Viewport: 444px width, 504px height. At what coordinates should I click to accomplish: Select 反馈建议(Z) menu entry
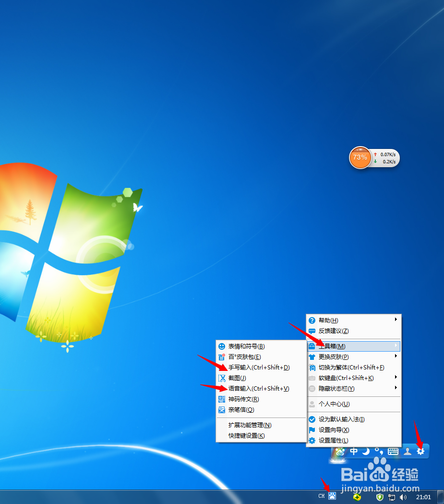[x=354, y=331]
